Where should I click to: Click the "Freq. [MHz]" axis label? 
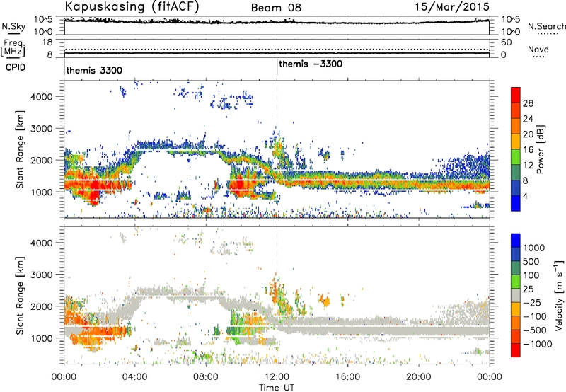pyautogui.click(x=13, y=48)
